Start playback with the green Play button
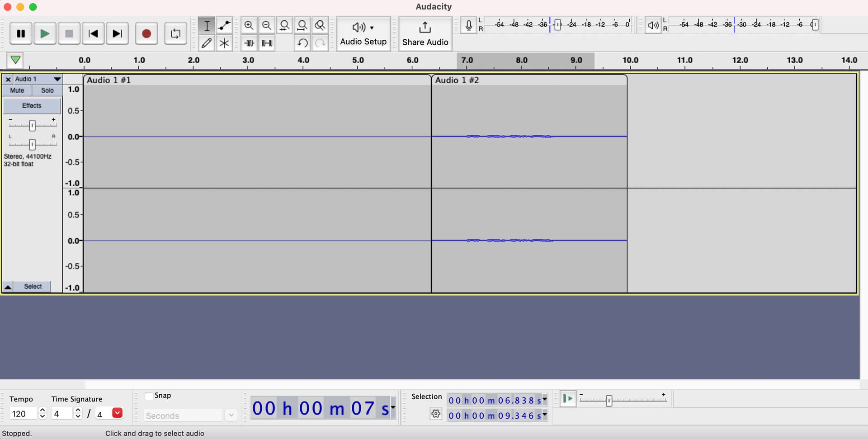 [x=45, y=33]
